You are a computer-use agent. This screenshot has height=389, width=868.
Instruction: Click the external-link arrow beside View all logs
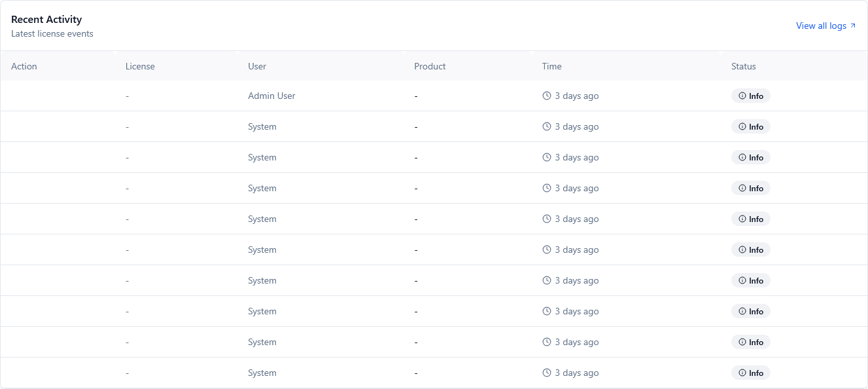(x=854, y=25)
